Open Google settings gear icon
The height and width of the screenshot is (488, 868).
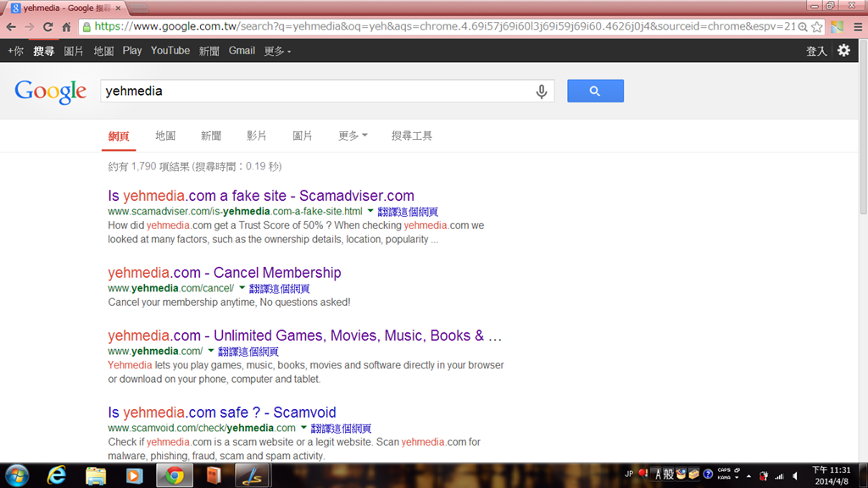tap(843, 50)
